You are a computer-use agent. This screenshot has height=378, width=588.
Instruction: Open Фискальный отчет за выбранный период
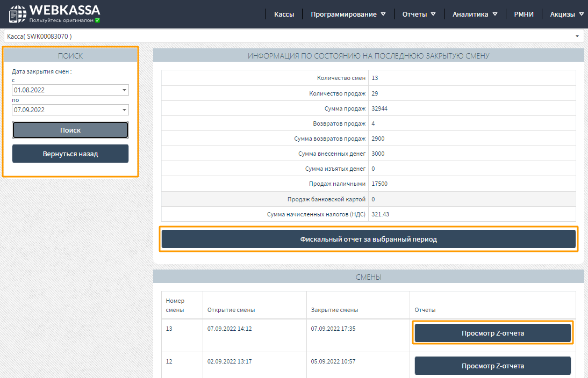pos(369,239)
